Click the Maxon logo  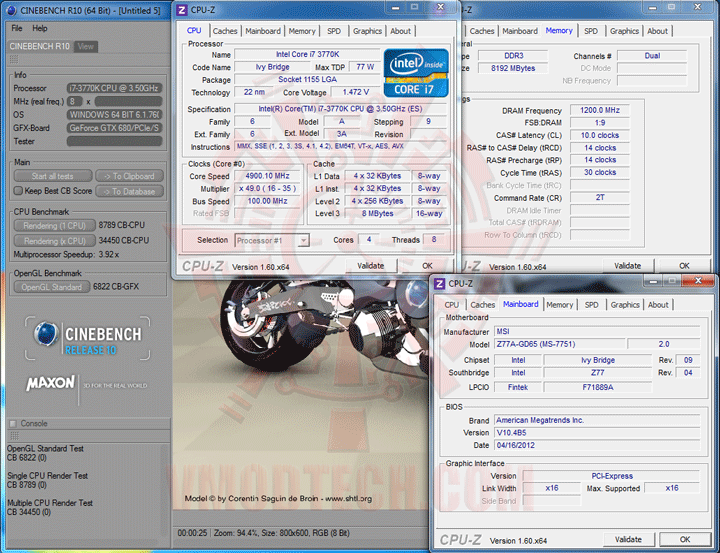click(51, 383)
